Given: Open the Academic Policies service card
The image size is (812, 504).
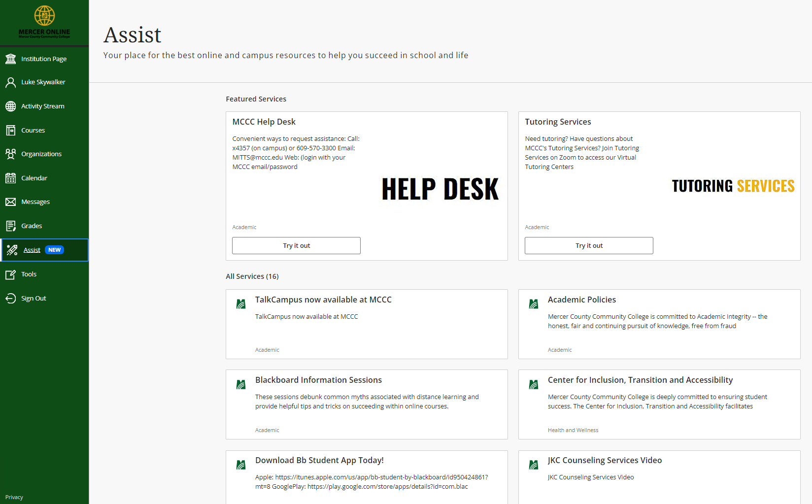Looking at the screenshot, I should coord(581,300).
